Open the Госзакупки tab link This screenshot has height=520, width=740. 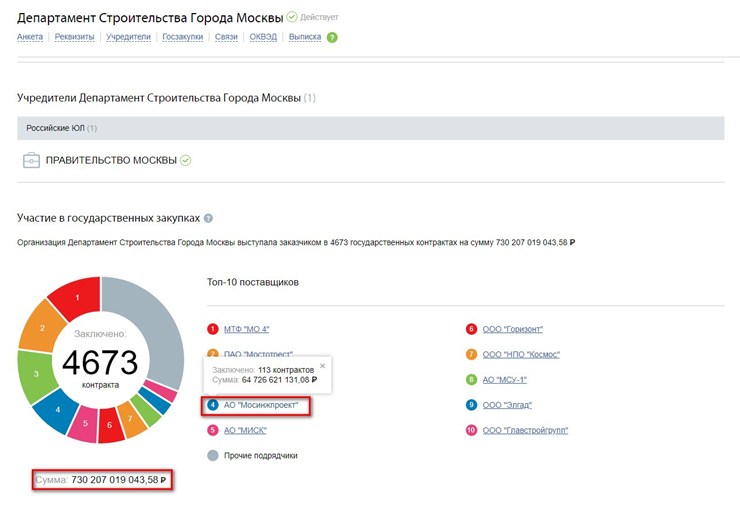pos(183,37)
